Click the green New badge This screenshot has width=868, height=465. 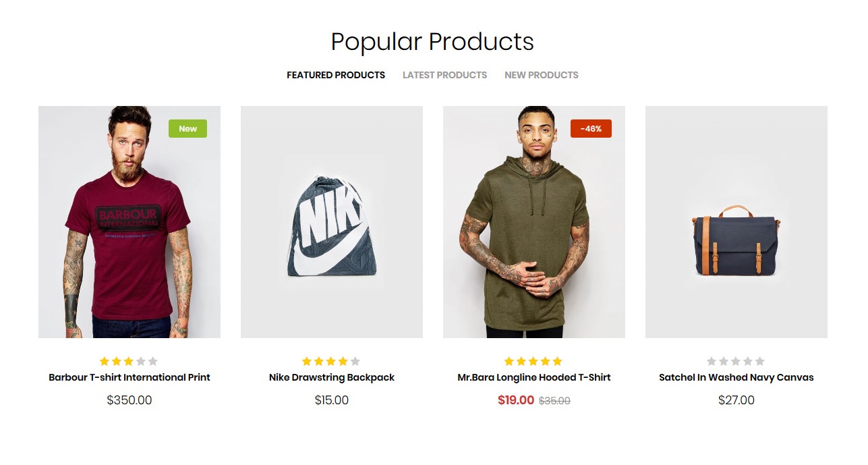click(x=187, y=128)
